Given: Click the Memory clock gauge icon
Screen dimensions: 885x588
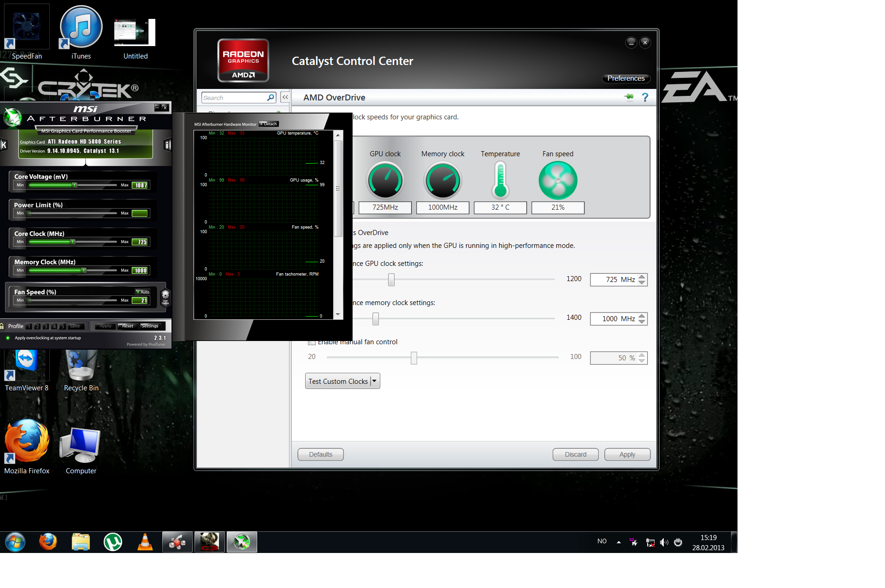Looking at the screenshot, I should click(442, 180).
